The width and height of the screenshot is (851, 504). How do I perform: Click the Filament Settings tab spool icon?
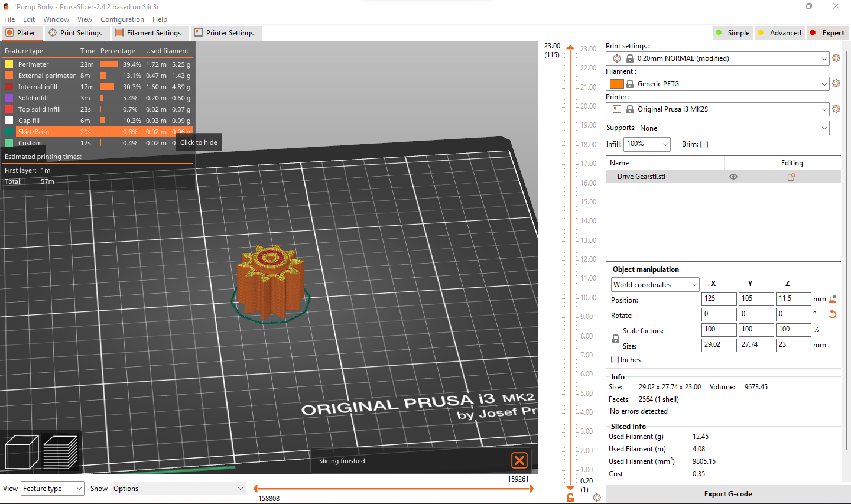pyautogui.click(x=119, y=33)
